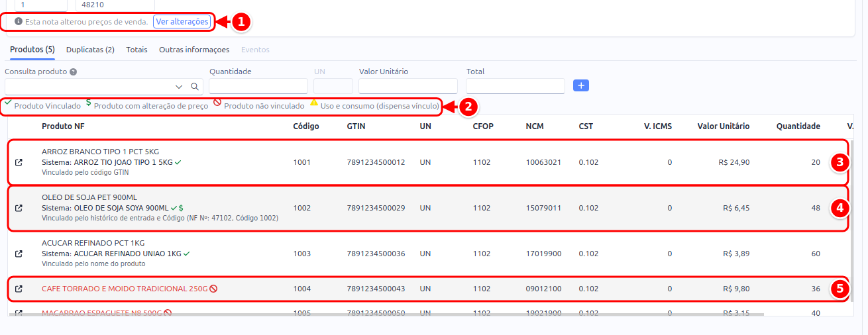Switch to Produtos (5) tab
868x335 pixels.
point(32,50)
